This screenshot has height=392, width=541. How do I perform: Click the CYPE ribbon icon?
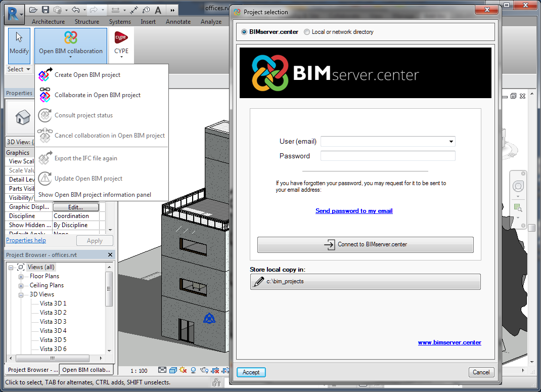click(x=121, y=38)
